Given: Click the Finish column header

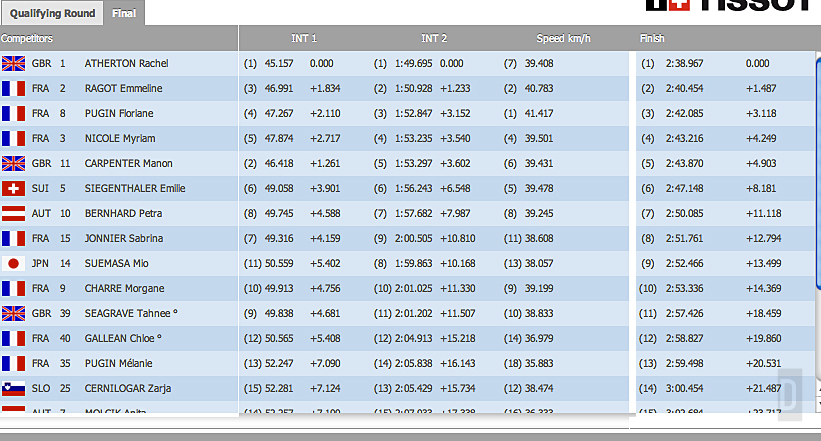Looking at the screenshot, I should [x=652, y=39].
